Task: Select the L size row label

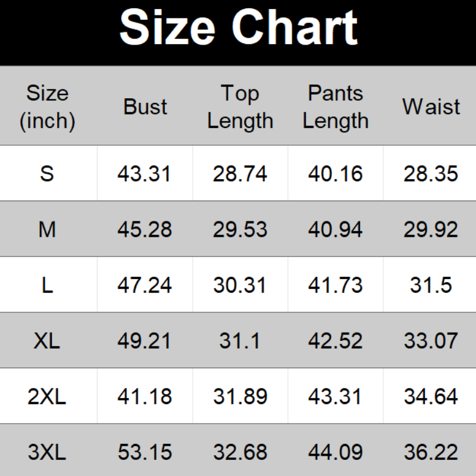Action: tap(48, 285)
